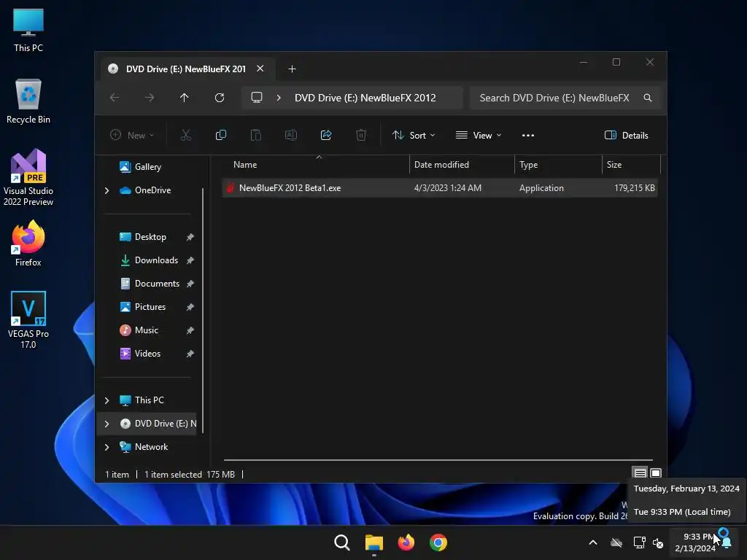Open the Sort dropdown
747x560 pixels.
point(414,135)
